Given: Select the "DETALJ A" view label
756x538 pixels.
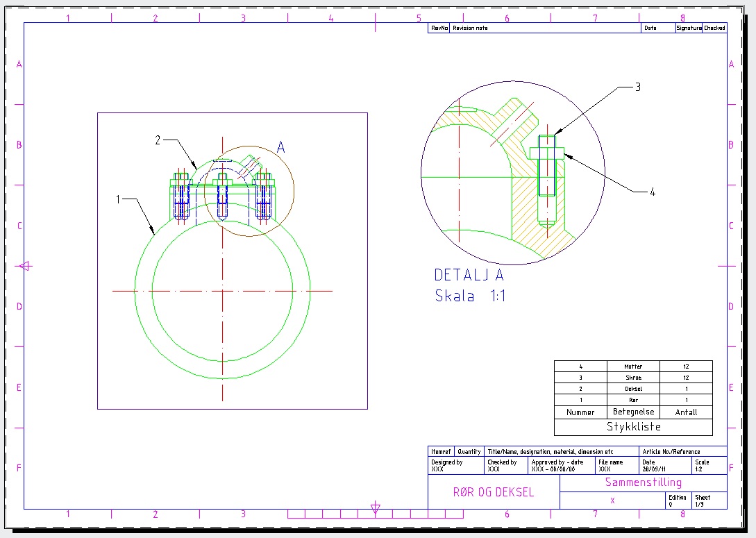Looking at the screenshot, I should coord(469,275).
